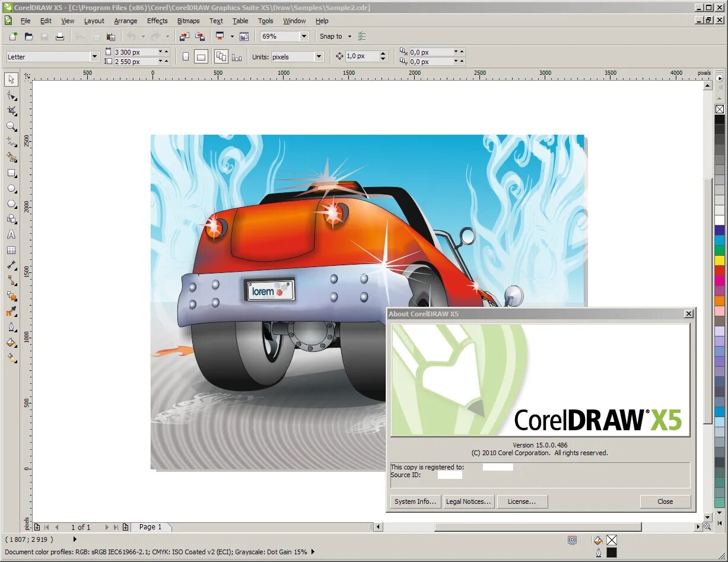Create a new document
The width and height of the screenshot is (728, 562).
pyautogui.click(x=13, y=36)
